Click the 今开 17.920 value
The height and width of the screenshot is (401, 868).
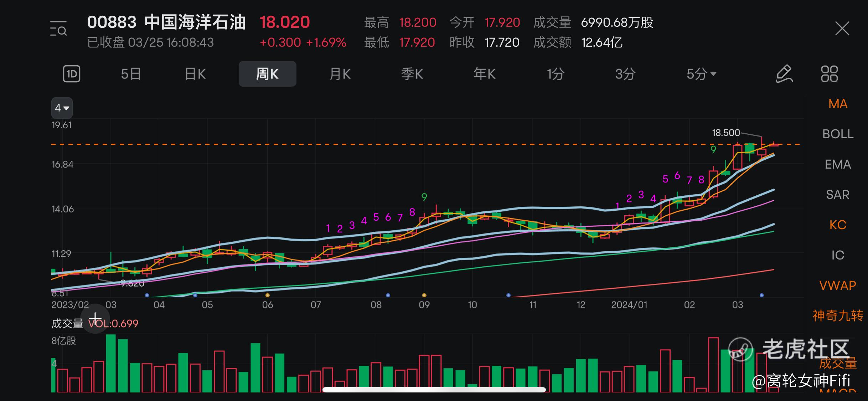(x=502, y=22)
